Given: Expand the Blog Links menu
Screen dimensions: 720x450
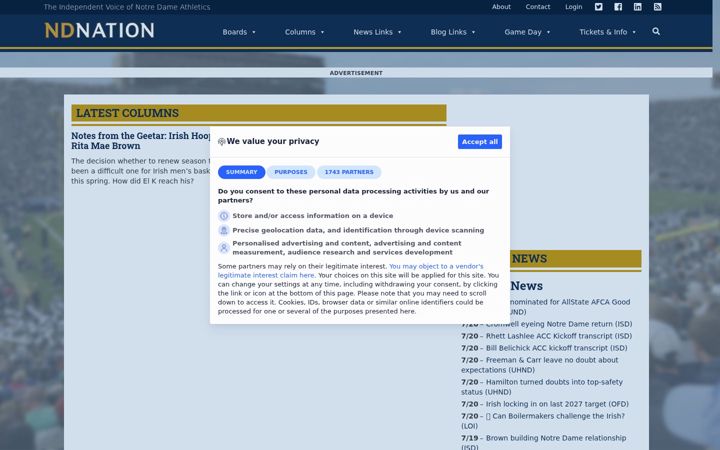Looking at the screenshot, I should coord(453,32).
